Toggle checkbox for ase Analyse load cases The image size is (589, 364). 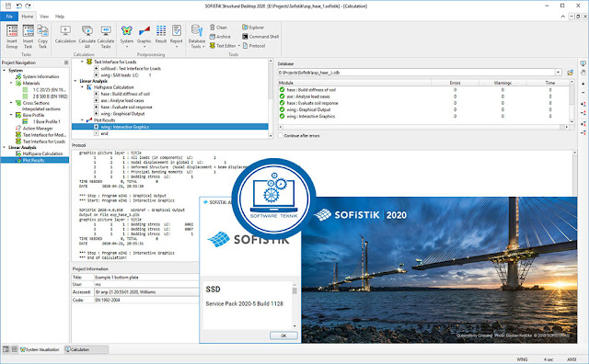tap(96, 100)
